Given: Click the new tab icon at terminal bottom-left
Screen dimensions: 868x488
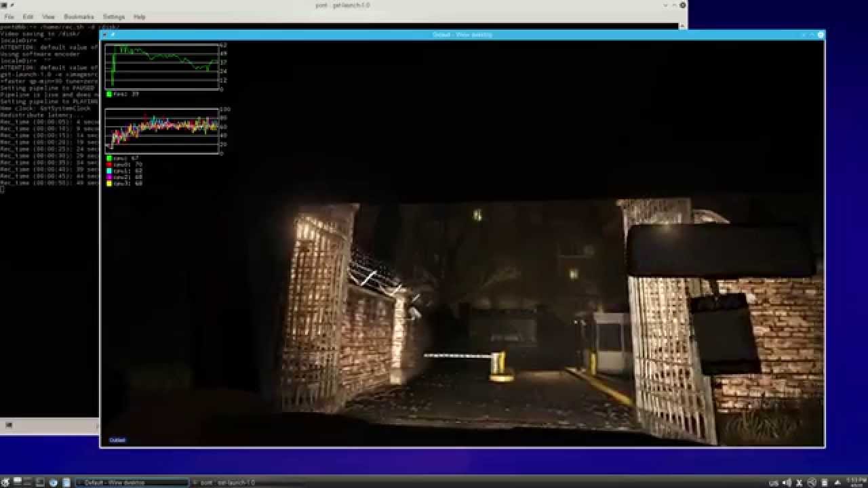Looking at the screenshot, I should pyautogui.click(x=9, y=425).
